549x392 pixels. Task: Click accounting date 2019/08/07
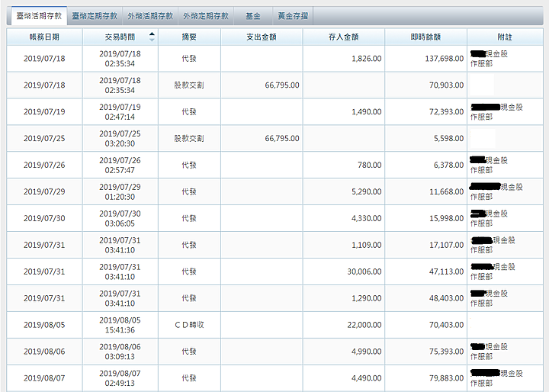[x=44, y=378]
